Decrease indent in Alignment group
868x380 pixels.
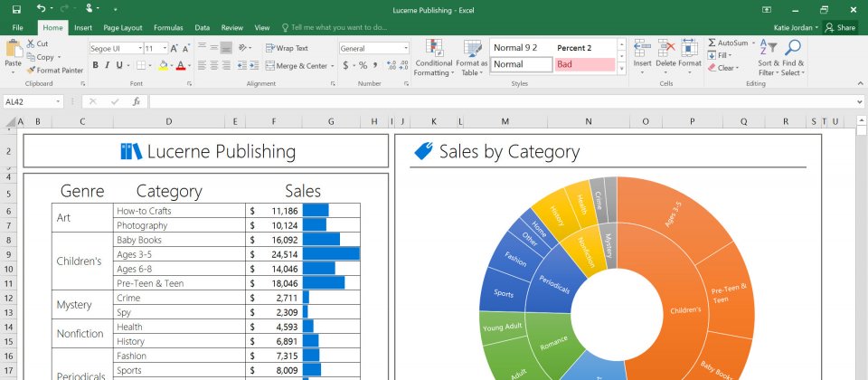(242, 65)
